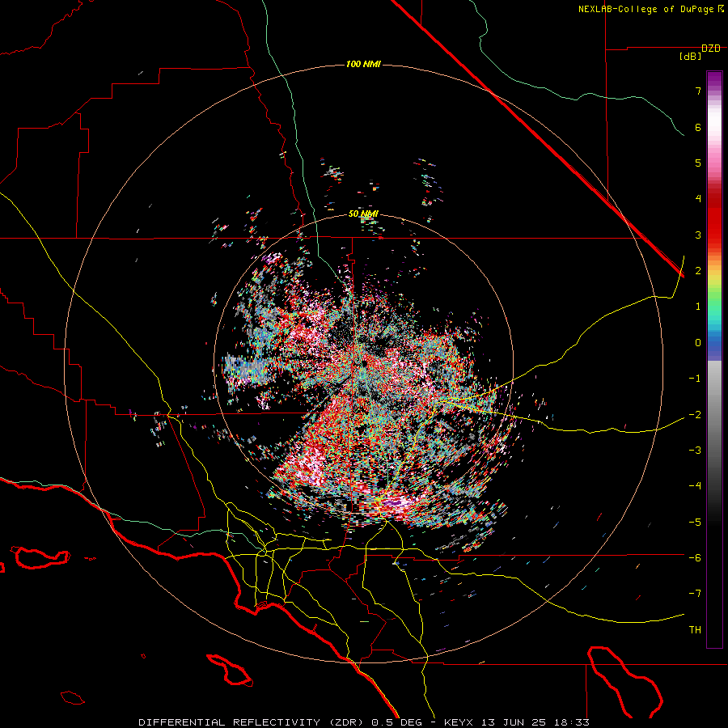Click the KEYX station identifier in caption
This screenshot has height=728, width=728.
pos(459,722)
